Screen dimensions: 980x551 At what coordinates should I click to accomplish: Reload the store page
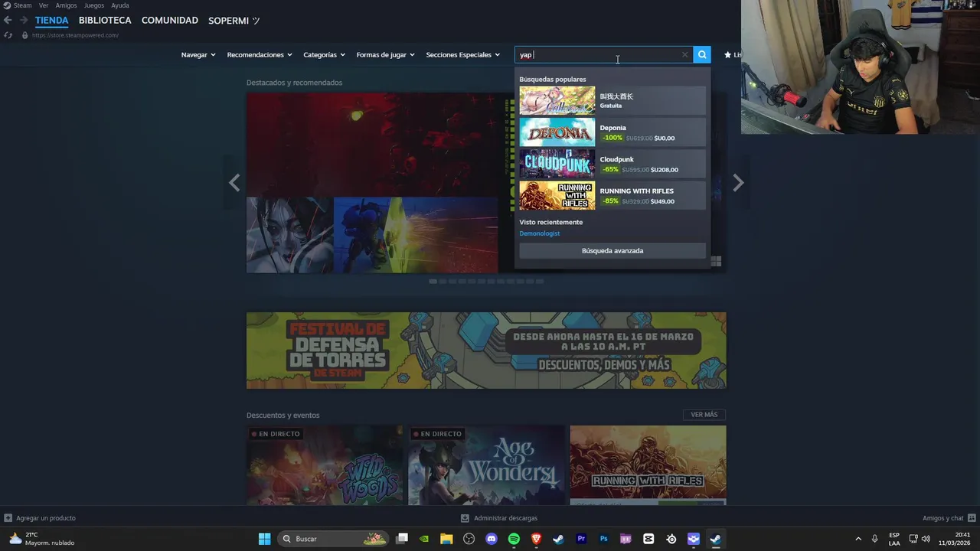click(8, 35)
